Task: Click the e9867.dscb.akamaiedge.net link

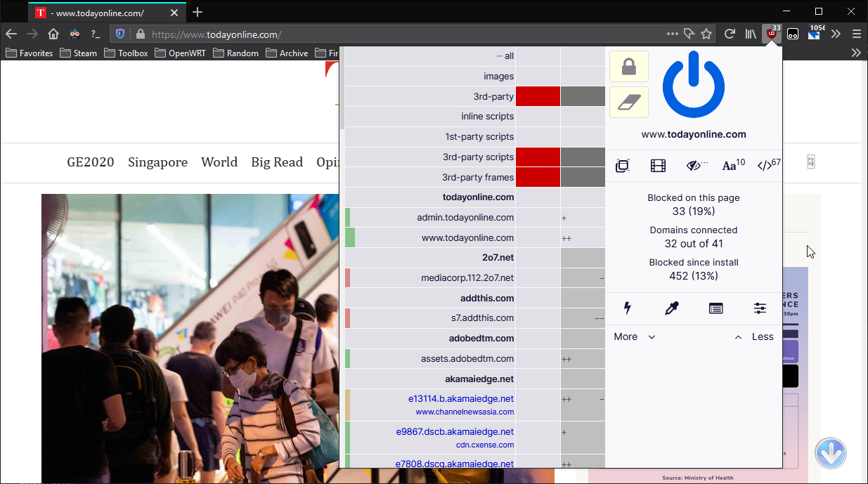Action: [455, 431]
